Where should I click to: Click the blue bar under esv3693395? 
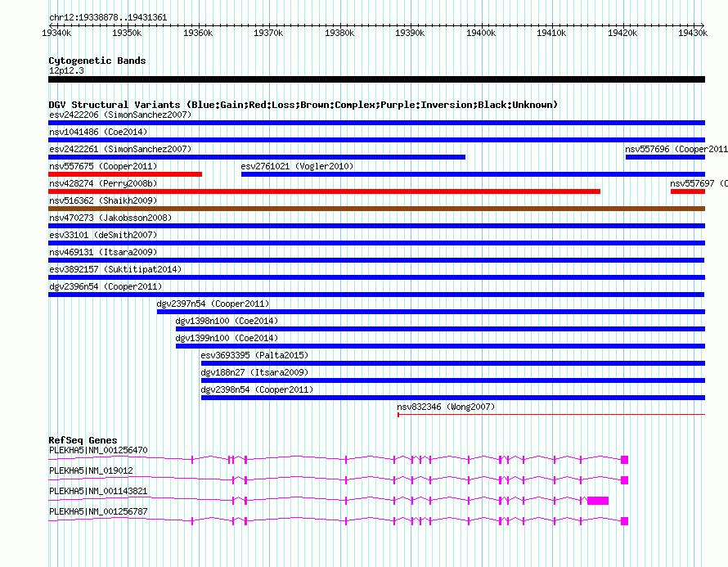(453, 363)
